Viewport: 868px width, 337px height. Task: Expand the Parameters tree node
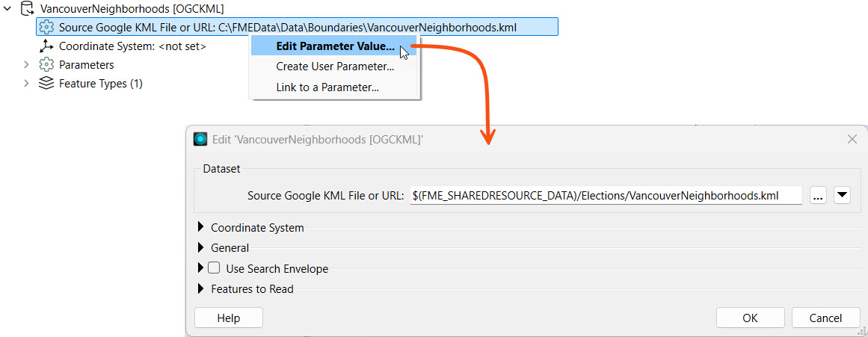(27, 65)
